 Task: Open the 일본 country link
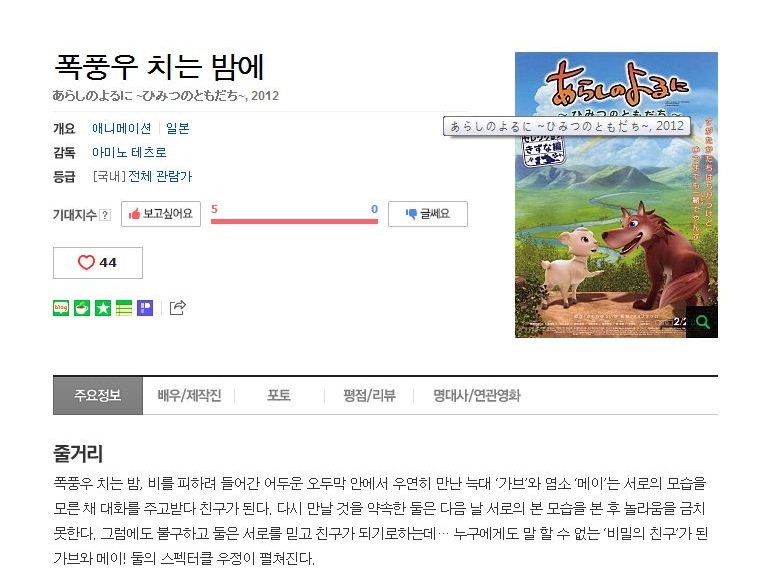pos(177,128)
